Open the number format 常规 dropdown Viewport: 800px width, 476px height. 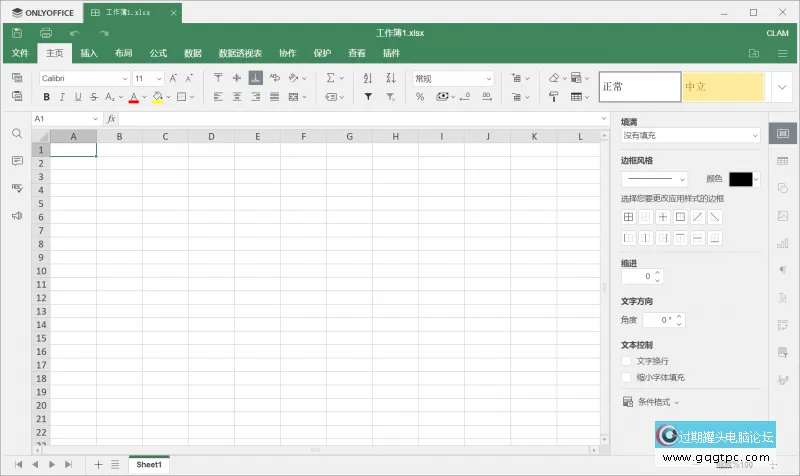pos(489,79)
